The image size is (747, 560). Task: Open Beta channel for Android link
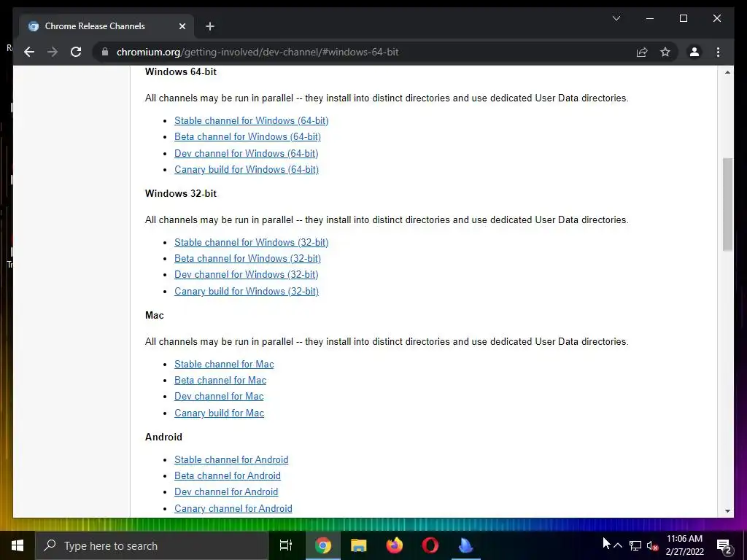(228, 476)
